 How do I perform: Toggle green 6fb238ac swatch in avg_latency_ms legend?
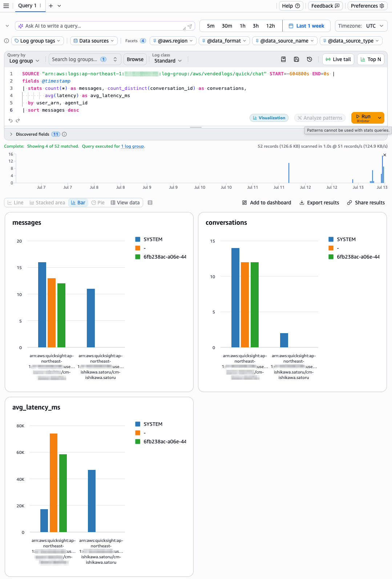pos(138,442)
